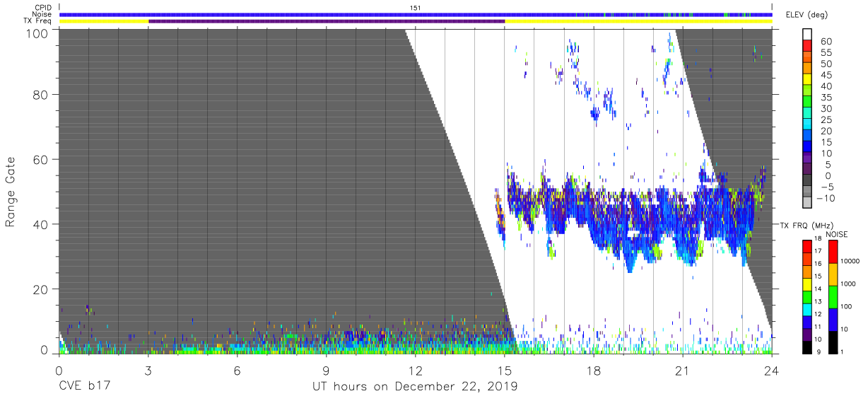Click the purple segment of the TX Freq strip
Screen dimensions: 868x401
coord(327,21)
